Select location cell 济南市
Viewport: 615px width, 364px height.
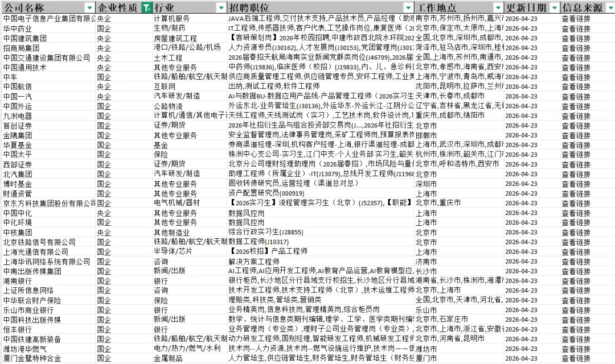[460, 262]
